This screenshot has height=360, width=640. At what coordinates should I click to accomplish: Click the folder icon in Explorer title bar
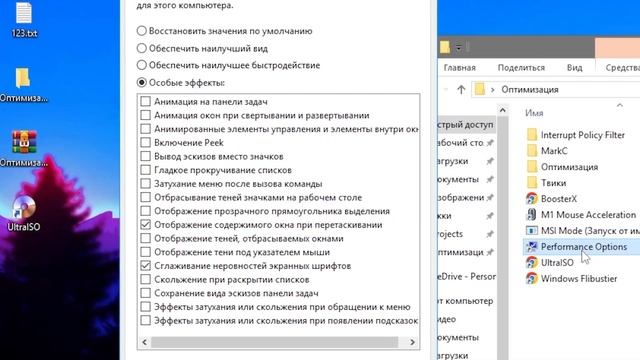445,47
